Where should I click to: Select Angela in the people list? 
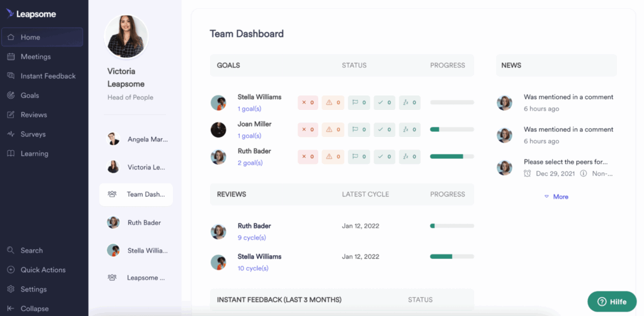pyautogui.click(x=137, y=139)
